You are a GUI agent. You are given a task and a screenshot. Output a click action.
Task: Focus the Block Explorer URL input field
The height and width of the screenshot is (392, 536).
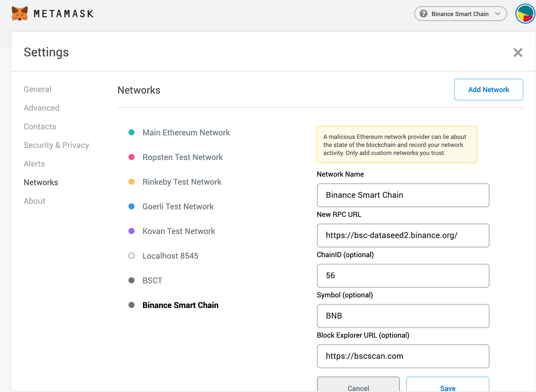[403, 356]
